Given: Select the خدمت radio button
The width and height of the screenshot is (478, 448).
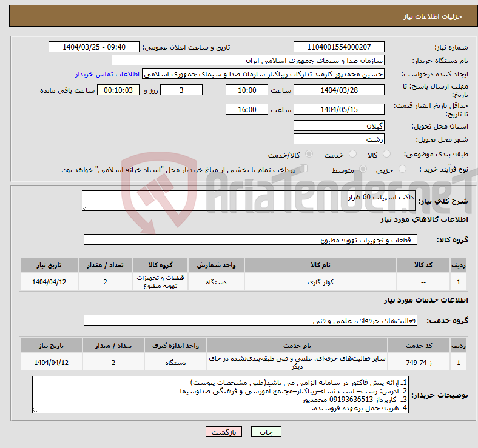Looking at the screenshot, I should [352, 154].
